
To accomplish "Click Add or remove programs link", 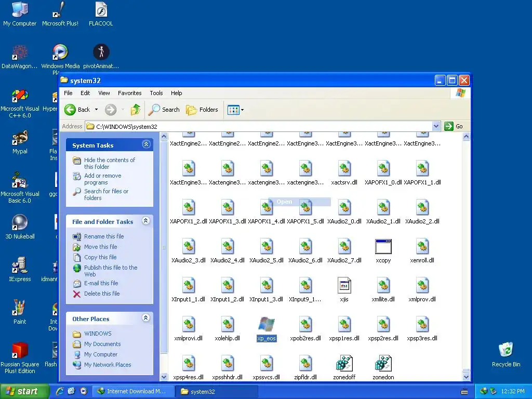I will click(102, 179).
